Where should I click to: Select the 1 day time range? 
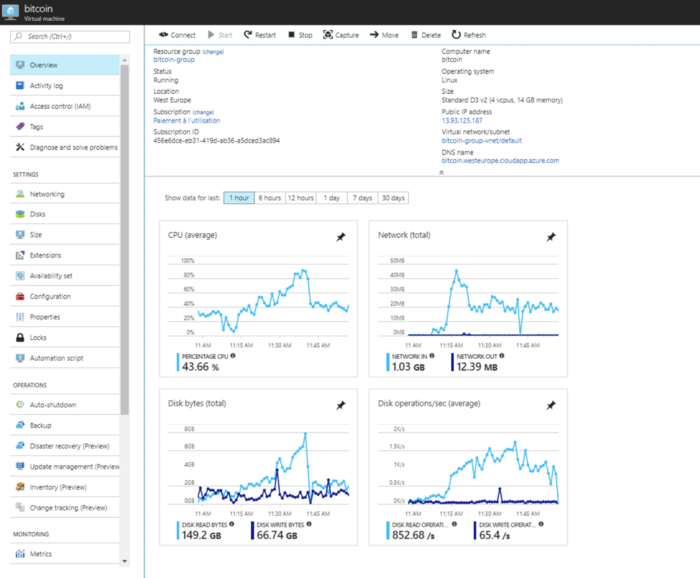(332, 198)
